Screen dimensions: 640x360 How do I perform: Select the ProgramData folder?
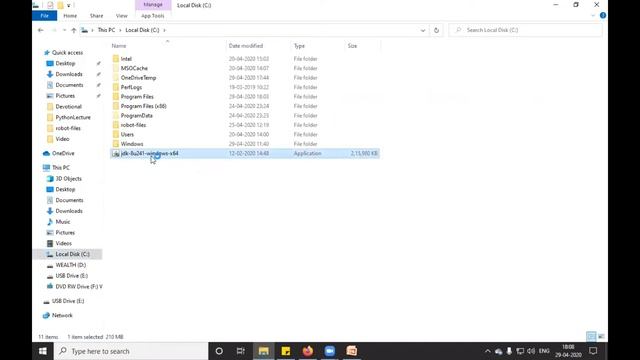136,116
